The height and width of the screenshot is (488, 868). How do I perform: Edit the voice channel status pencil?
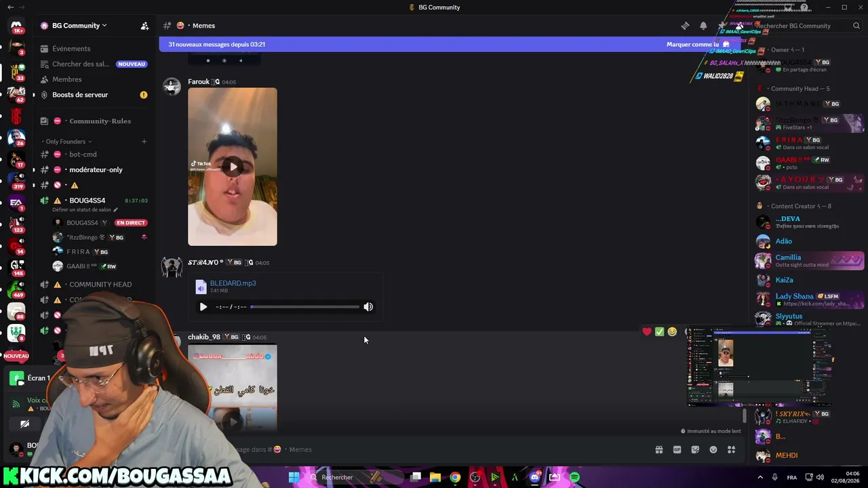coord(115,210)
